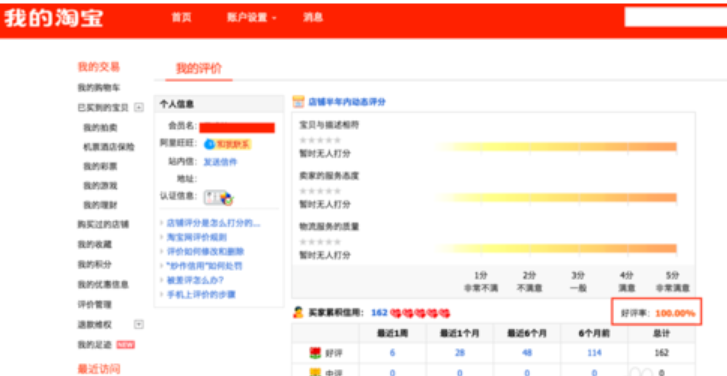Open 被差评怎么办 help link

coord(195,280)
